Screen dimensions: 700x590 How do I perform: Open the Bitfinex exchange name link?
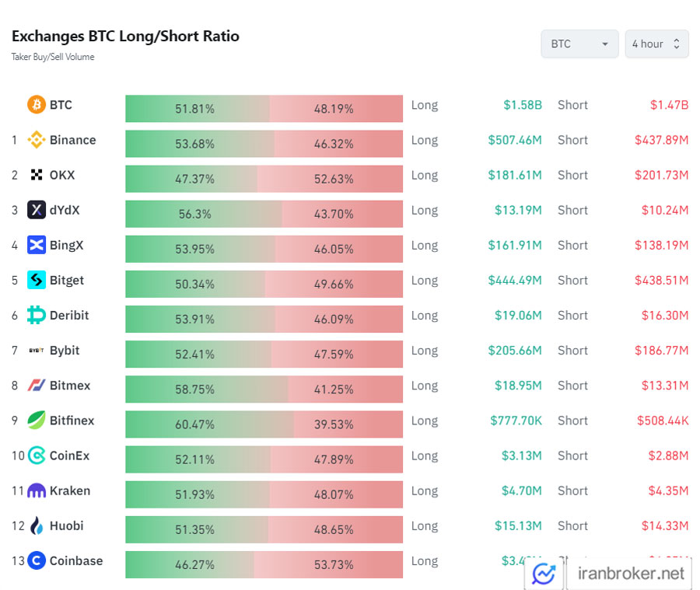click(72, 421)
